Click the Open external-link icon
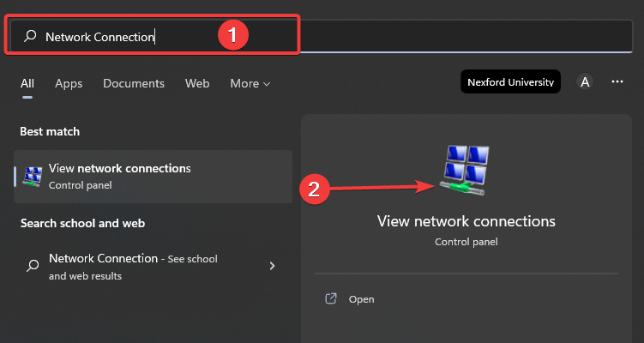Screen dimensions: 644x343 331,299
